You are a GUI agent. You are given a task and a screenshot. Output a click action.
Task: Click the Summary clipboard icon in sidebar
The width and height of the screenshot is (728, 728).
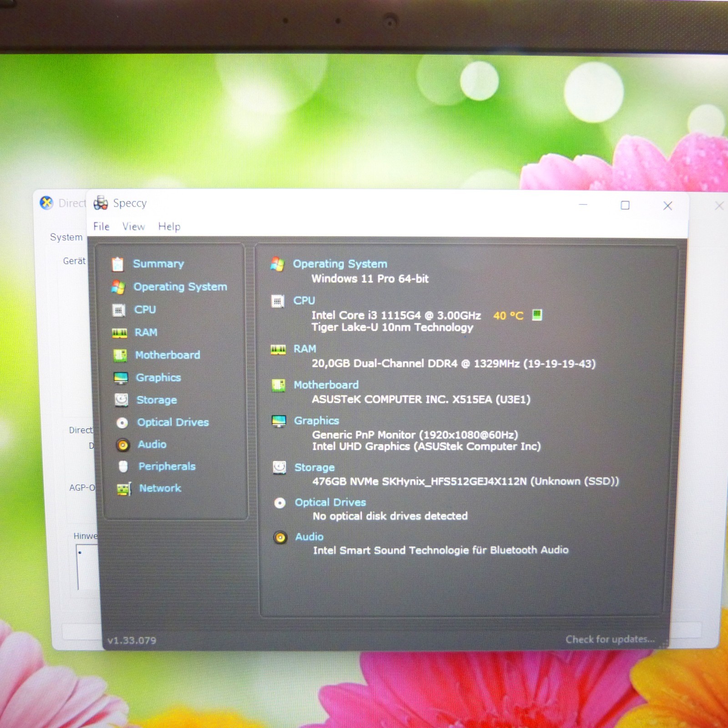point(117,264)
